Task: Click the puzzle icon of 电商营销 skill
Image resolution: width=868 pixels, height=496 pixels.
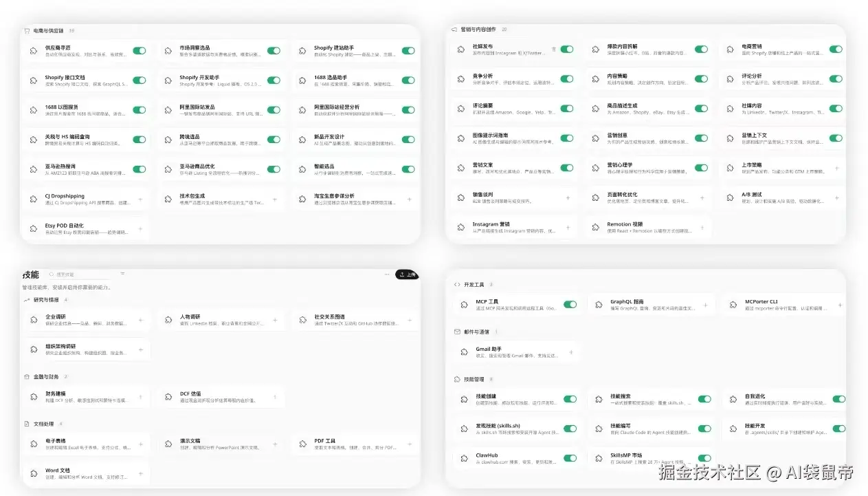Action: [731, 50]
